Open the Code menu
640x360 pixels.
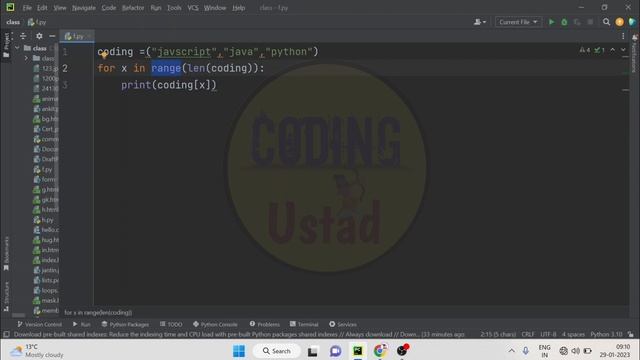(109, 8)
